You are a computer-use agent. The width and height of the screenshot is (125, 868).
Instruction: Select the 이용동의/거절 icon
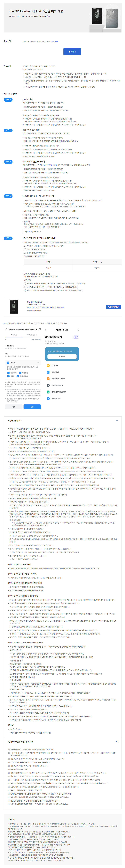click(48, 399)
